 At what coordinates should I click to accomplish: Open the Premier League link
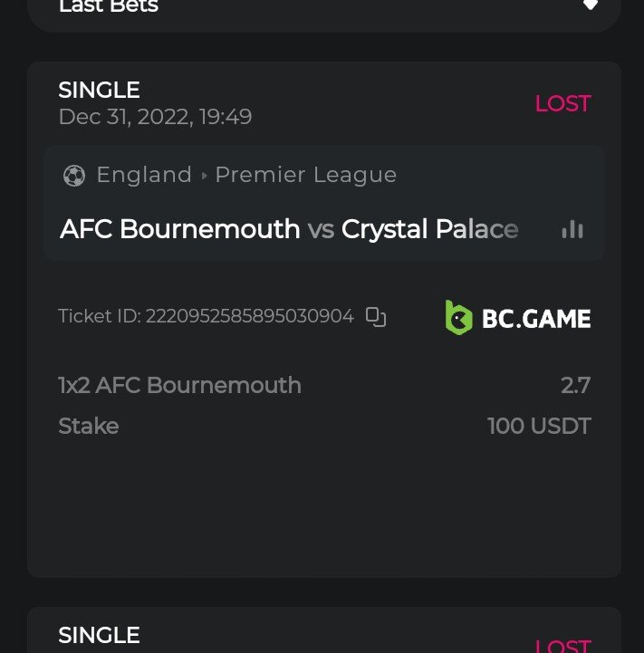(x=305, y=175)
